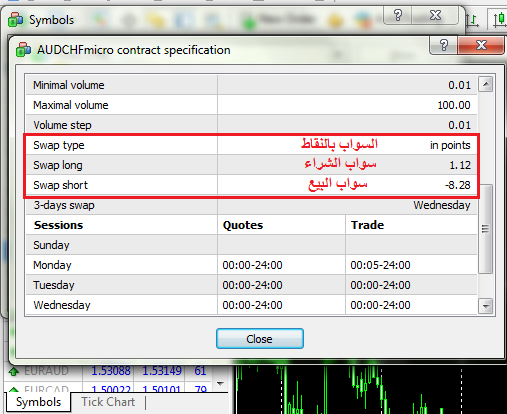
Task: Select the Swap long row
Action: click(x=251, y=165)
